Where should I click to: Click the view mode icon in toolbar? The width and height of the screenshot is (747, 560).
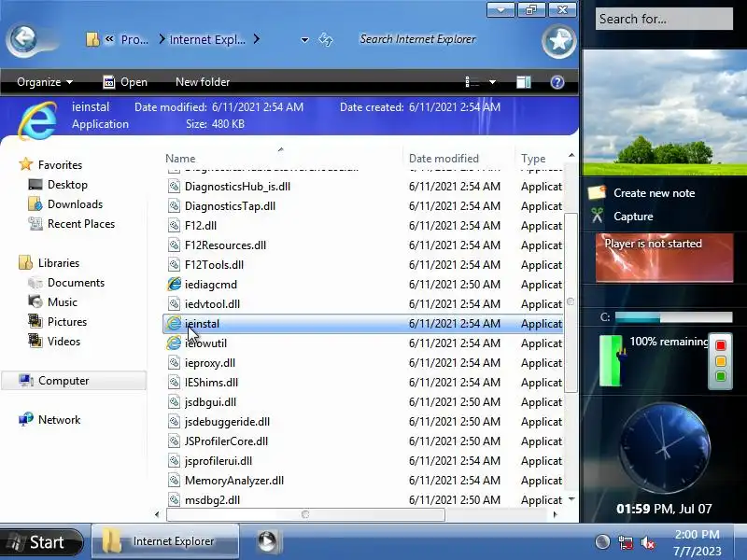coord(472,82)
